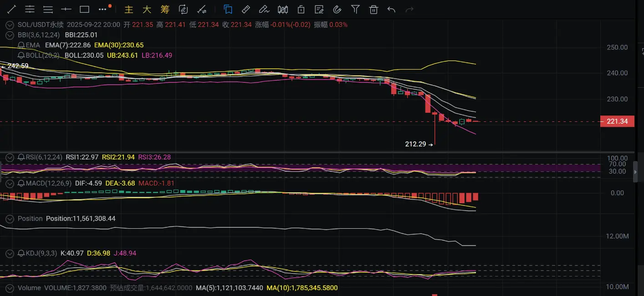644x296 pixels.
Task: Select the horizontal lines drawing tool
Action: tap(48, 9)
